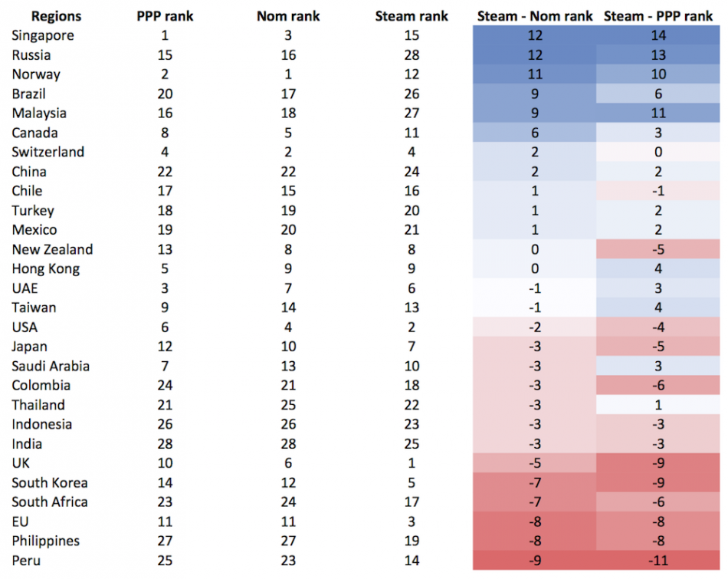728x579 pixels.
Task: Click the Switzerland region name
Action: [x=48, y=152]
